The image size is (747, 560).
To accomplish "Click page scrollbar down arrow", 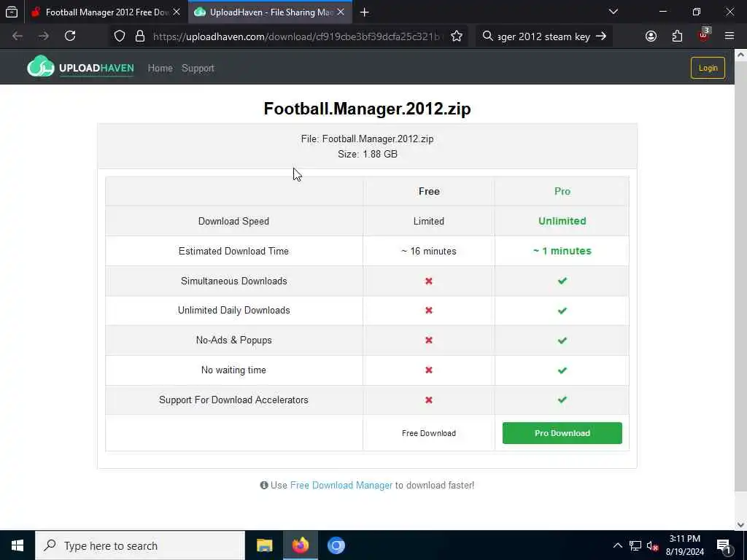I will (x=740, y=525).
